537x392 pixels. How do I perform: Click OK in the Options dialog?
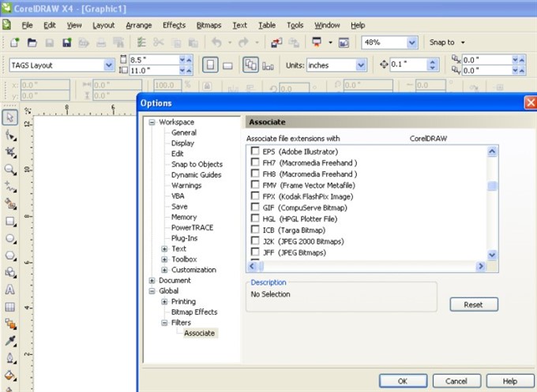403,381
